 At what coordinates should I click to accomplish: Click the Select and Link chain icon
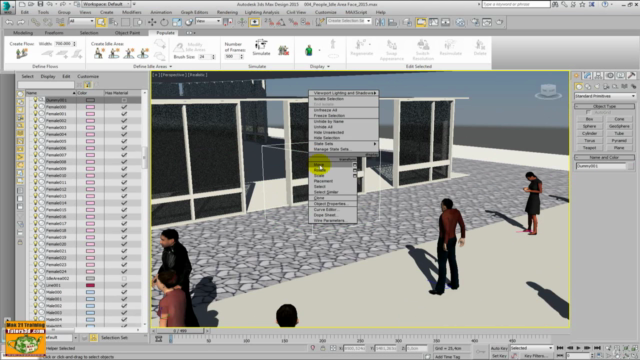pyautogui.click(x=36, y=22)
